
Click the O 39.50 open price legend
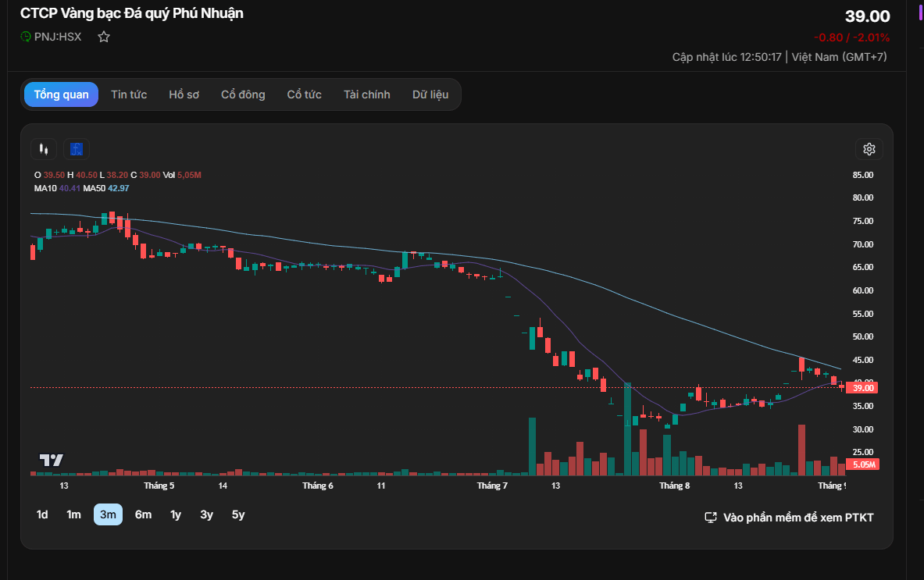(x=49, y=175)
